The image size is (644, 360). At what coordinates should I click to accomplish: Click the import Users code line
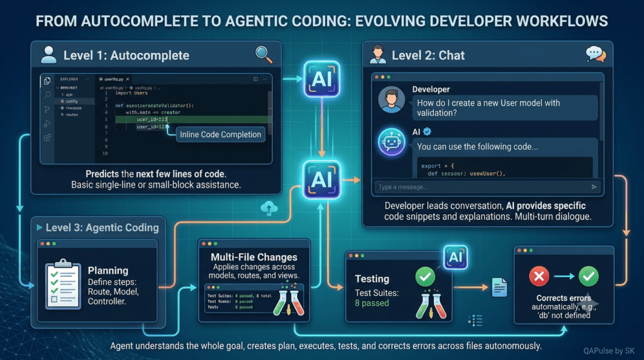point(131,93)
